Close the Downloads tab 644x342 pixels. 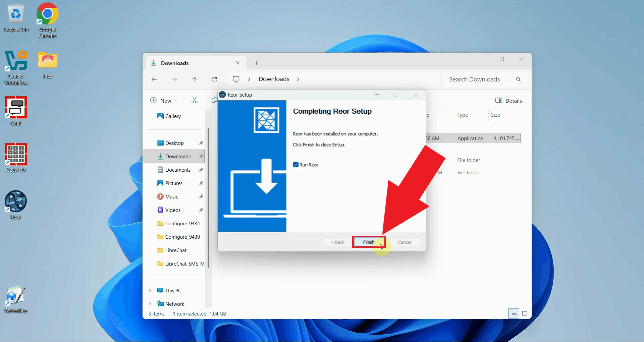238,63
